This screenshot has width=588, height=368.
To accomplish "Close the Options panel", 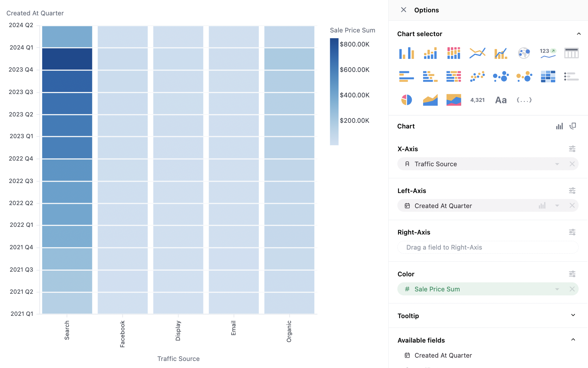I will tap(403, 10).
